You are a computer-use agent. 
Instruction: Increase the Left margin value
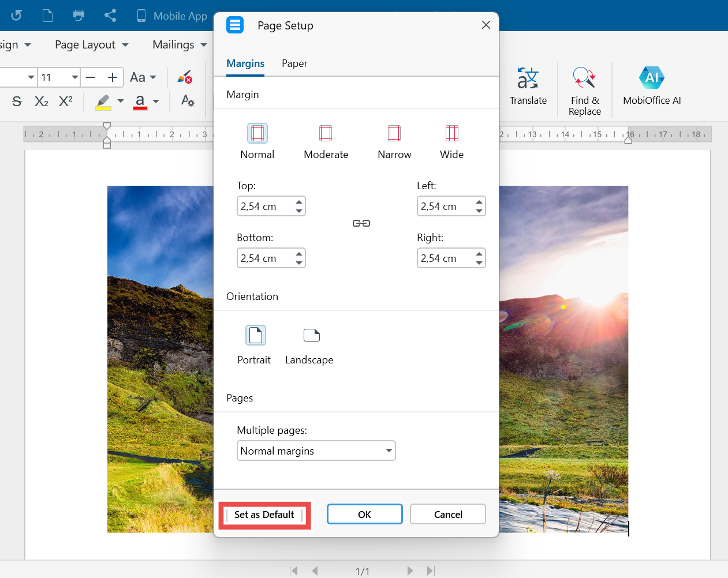[x=479, y=202]
